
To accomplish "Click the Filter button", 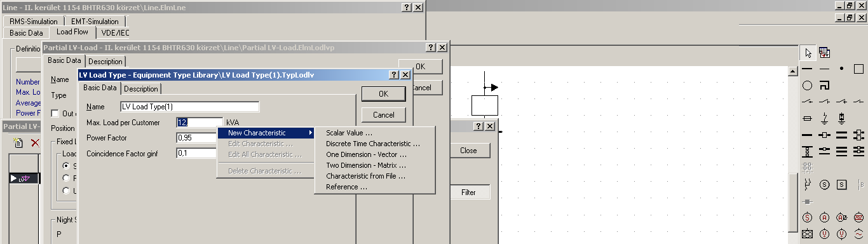I will 468,193.
